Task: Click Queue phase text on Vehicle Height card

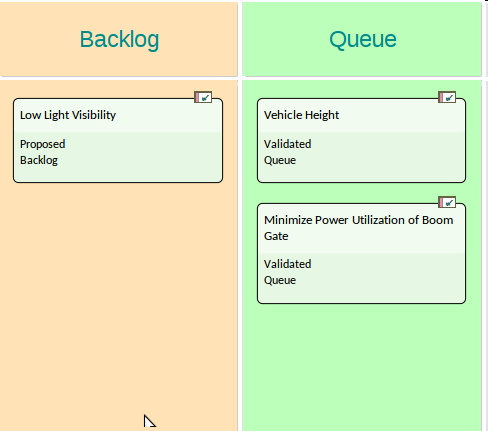Action: click(x=280, y=160)
